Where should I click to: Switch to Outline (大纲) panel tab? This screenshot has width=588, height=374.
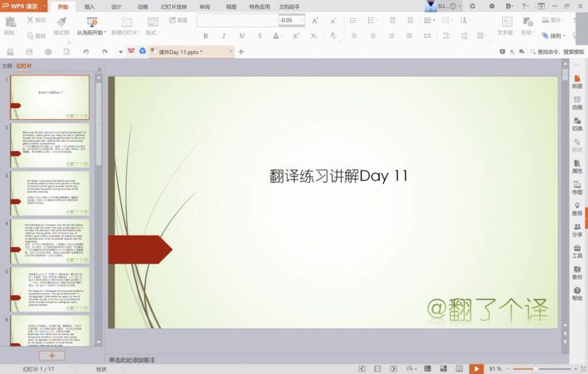[7, 66]
